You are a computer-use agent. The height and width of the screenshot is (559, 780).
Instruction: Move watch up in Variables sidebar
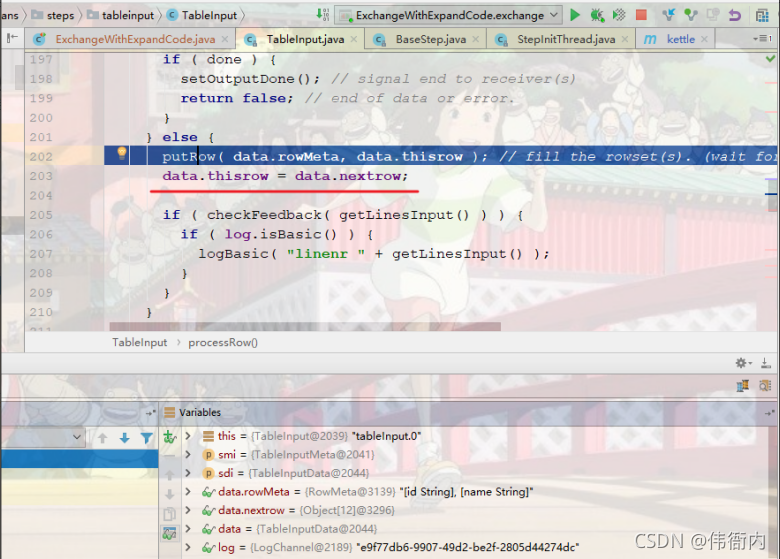pyautogui.click(x=170, y=475)
